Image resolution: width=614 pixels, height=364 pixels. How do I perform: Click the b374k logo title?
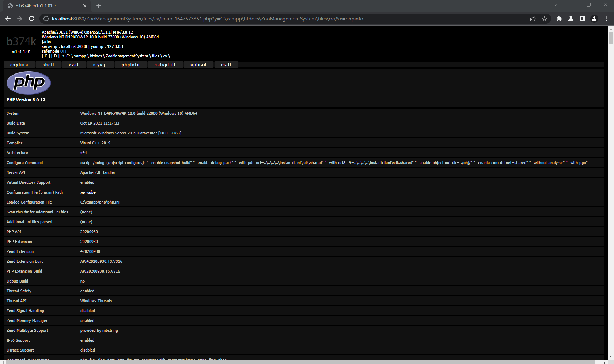(x=22, y=41)
